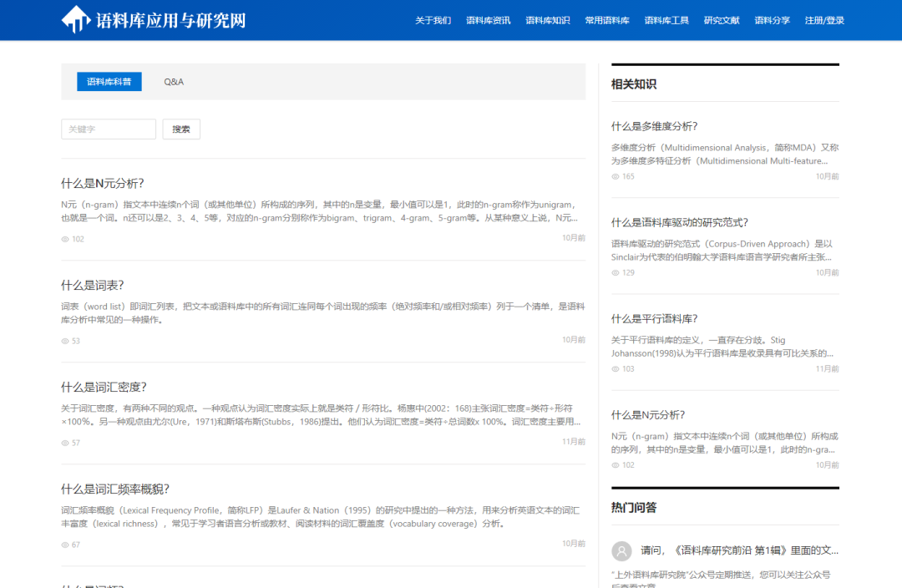Click the eye icon under 什么是多维度分析
This screenshot has width=902, height=588.
point(614,176)
